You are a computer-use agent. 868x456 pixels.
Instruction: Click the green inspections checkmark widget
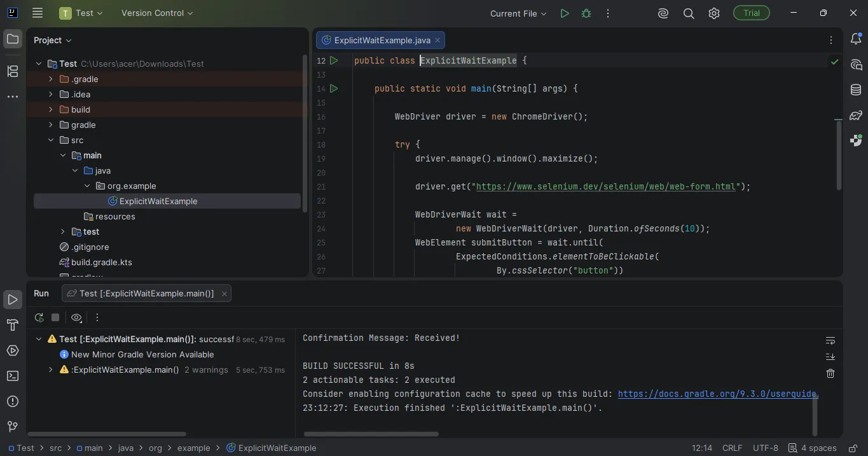click(834, 62)
